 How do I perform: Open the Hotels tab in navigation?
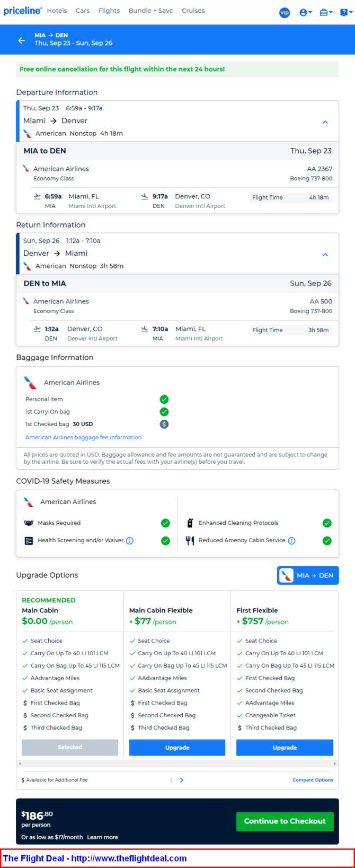57,11
